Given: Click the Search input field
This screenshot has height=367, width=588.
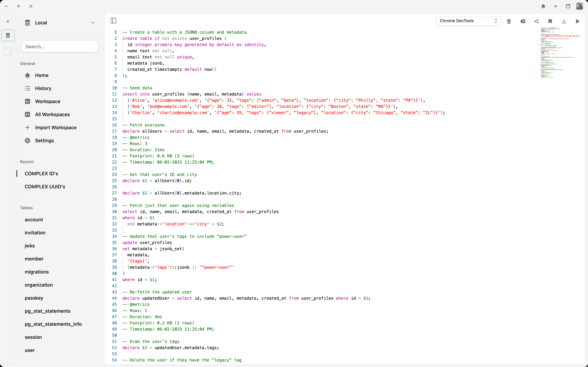Looking at the screenshot, I should point(60,46).
